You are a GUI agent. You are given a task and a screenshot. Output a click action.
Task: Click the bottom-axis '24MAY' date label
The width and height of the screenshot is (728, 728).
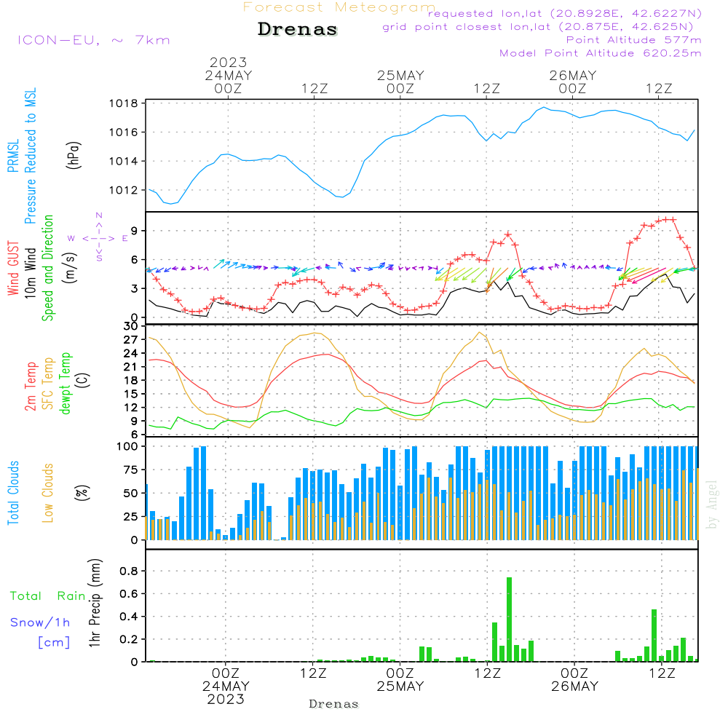coord(226,687)
